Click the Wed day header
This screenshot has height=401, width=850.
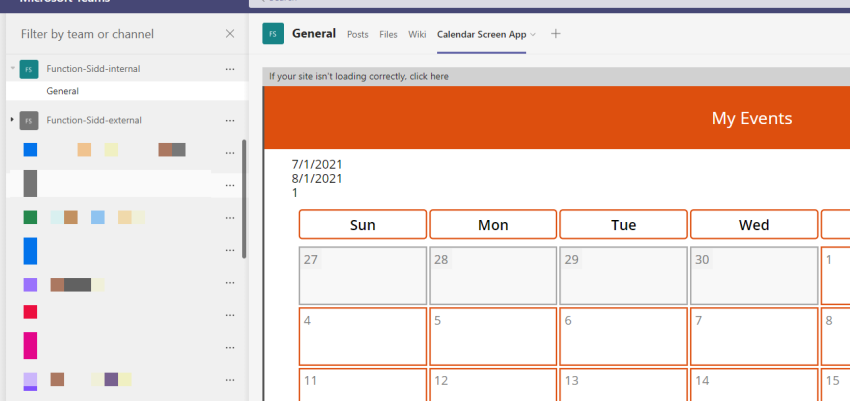pyautogui.click(x=754, y=224)
